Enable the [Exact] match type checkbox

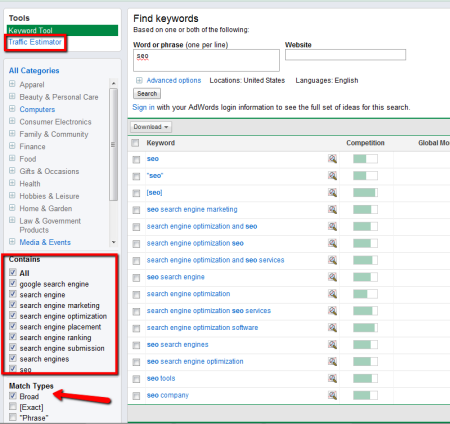pyautogui.click(x=13, y=407)
